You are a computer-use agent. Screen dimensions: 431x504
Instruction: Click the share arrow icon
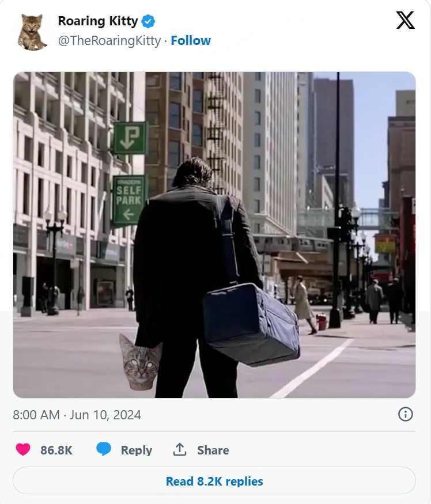[x=179, y=449]
